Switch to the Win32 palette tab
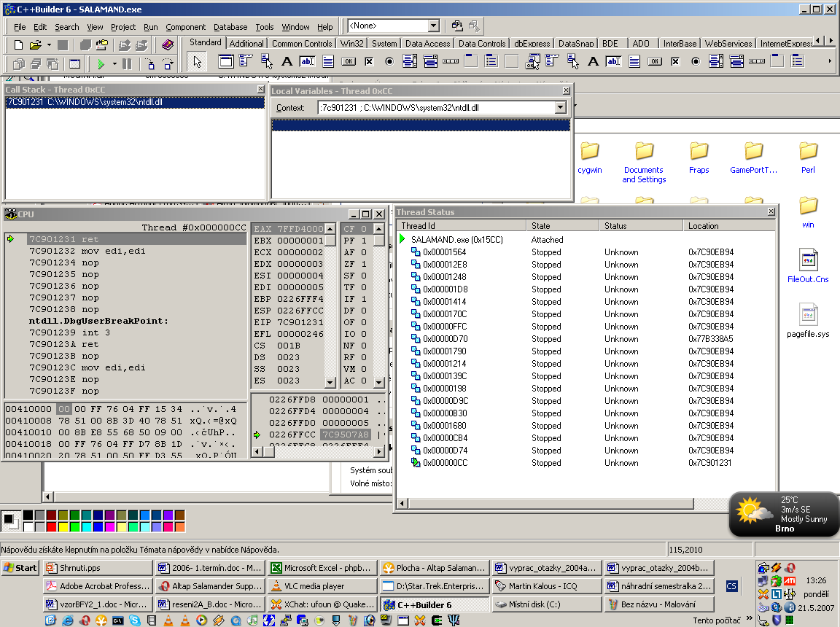The width and height of the screenshot is (840, 627). pyautogui.click(x=352, y=43)
